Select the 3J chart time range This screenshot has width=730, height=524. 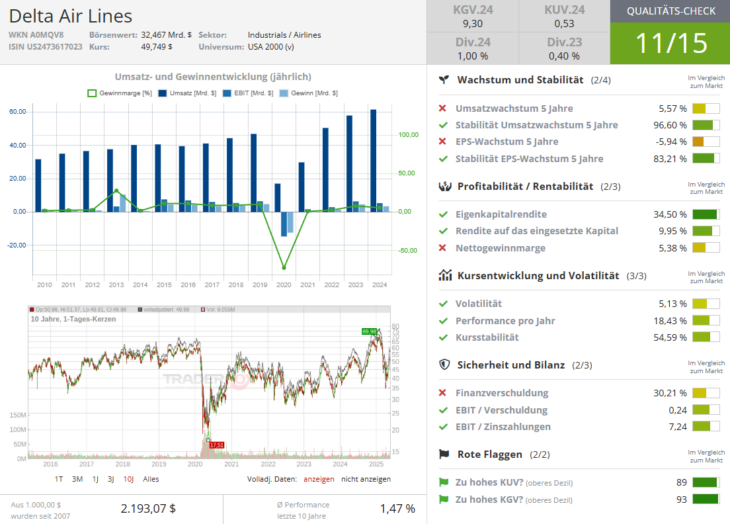pyautogui.click(x=111, y=479)
